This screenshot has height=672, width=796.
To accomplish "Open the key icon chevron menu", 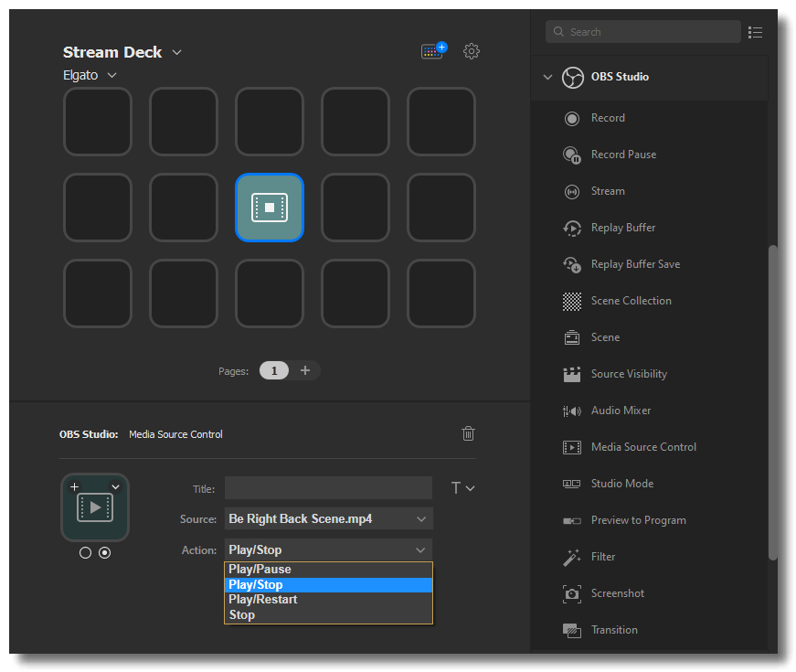I will (x=116, y=486).
